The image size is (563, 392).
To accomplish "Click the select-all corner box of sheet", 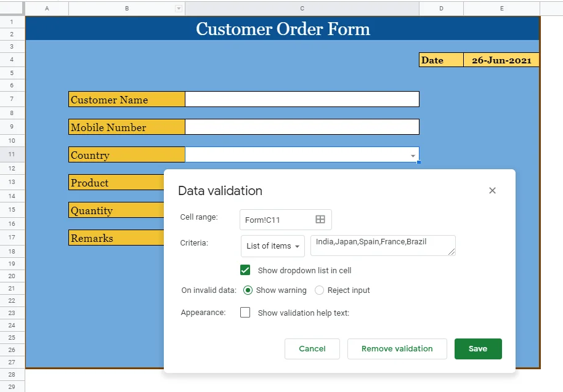I will 12,8.
